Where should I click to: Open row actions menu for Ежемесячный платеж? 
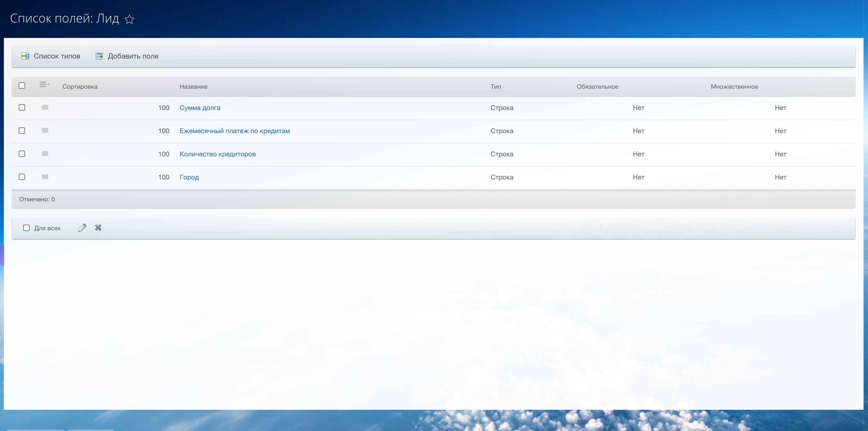[x=45, y=131]
